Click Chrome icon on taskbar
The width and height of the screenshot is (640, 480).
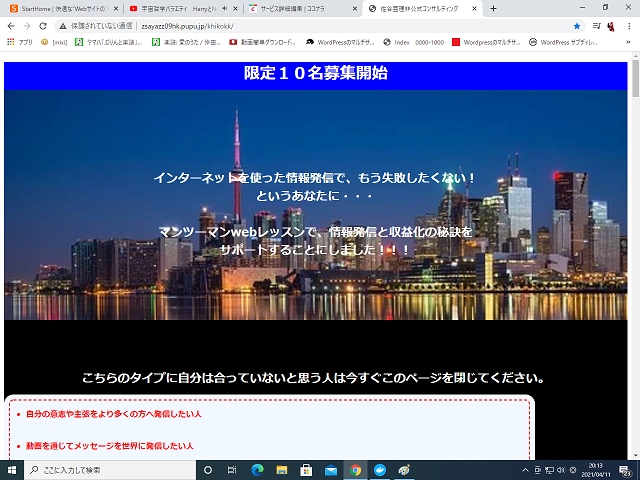click(x=356, y=470)
